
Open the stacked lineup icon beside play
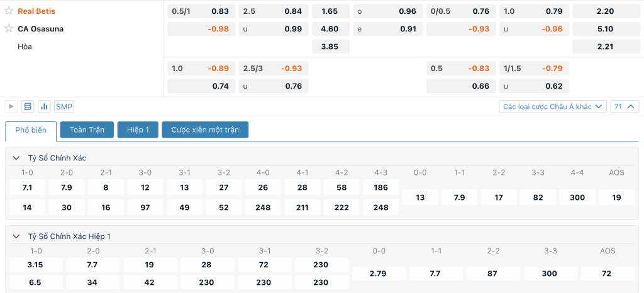point(28,107)
